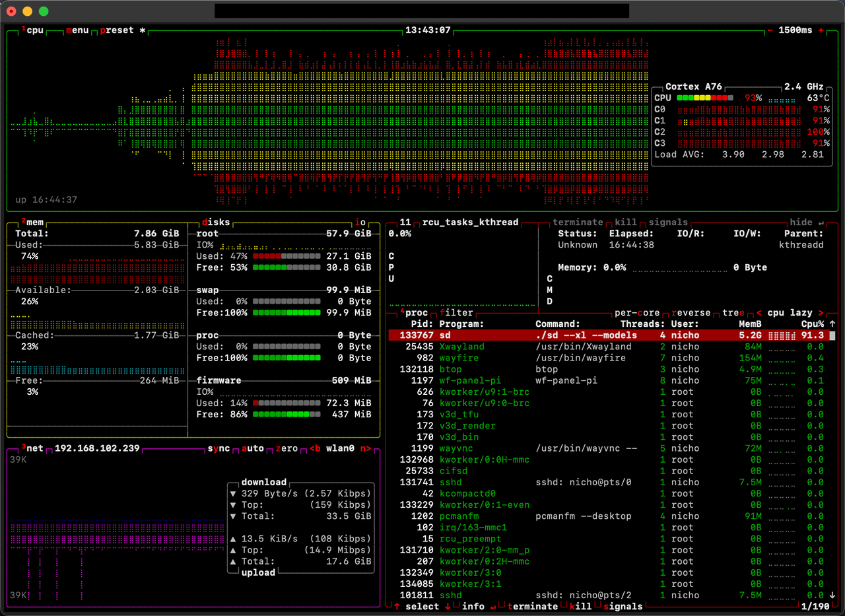845x616 pixels.
Task: Select the Xwayland process row
Action: coord(609,347)
